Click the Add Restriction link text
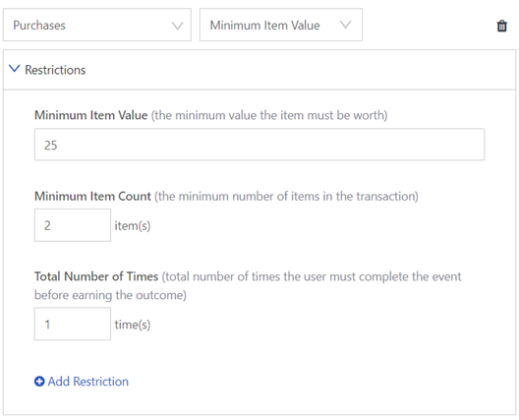Screen dimensions: 519x420 point(88,382)
